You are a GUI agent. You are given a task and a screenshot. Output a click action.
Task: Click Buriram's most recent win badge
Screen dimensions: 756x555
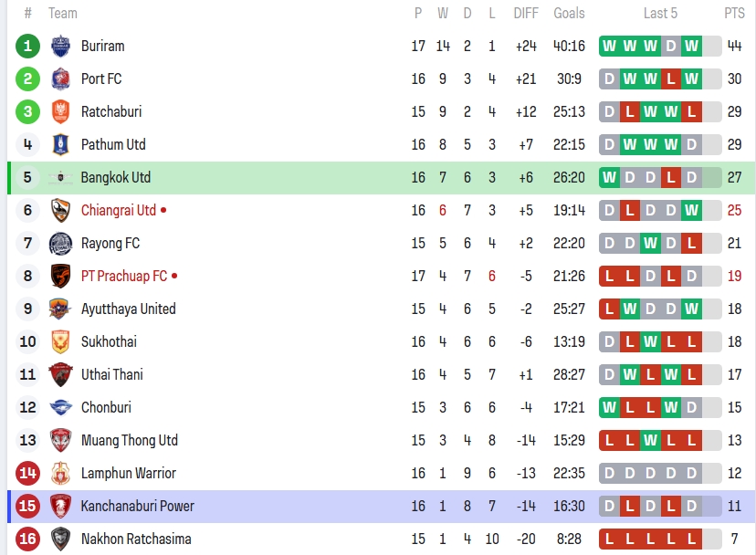point(691,46)
